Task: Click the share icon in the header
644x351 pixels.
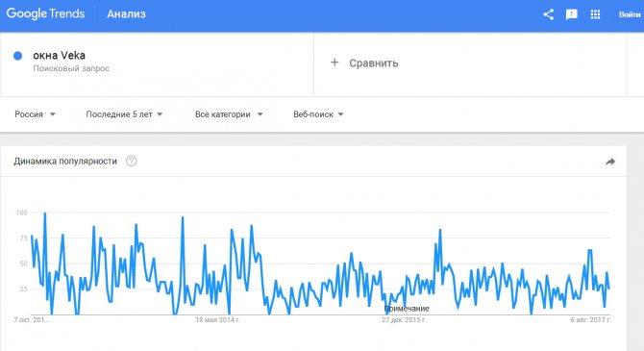Action: (x=548, y=14)
